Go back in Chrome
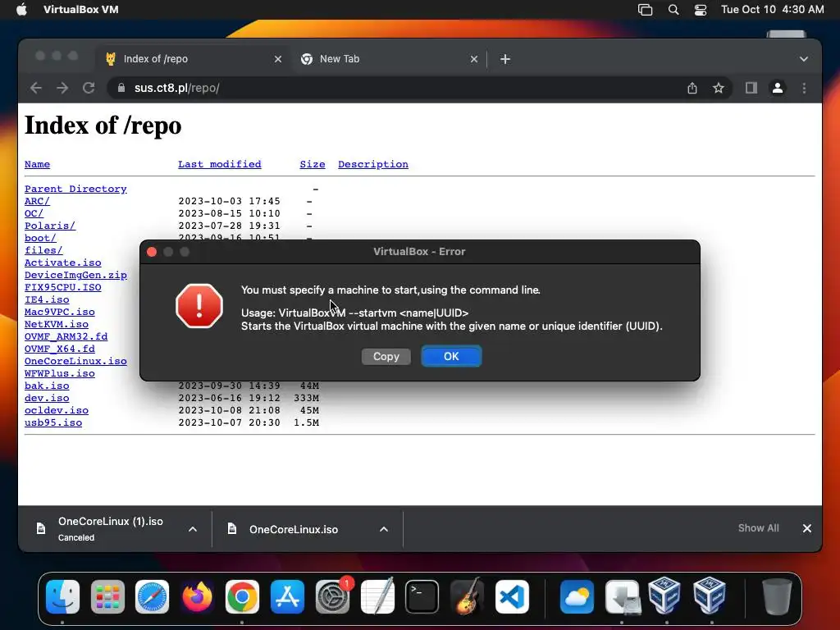 (36, 88)
